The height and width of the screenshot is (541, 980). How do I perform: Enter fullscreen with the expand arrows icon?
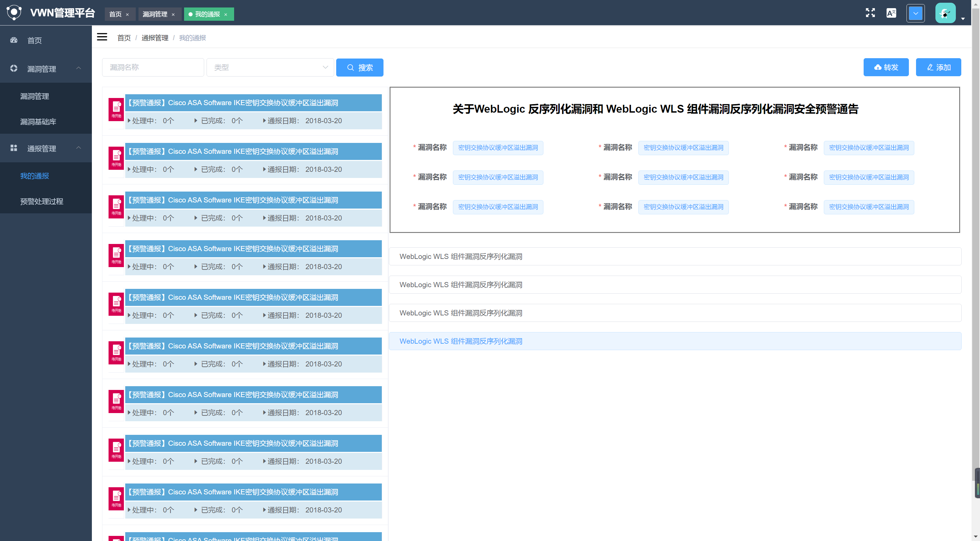(870, 13)
